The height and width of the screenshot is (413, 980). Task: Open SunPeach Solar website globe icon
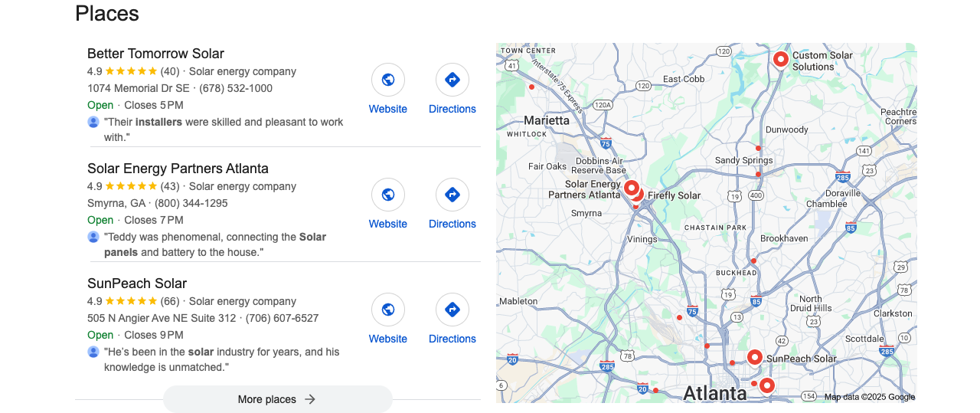click(388, 310)
